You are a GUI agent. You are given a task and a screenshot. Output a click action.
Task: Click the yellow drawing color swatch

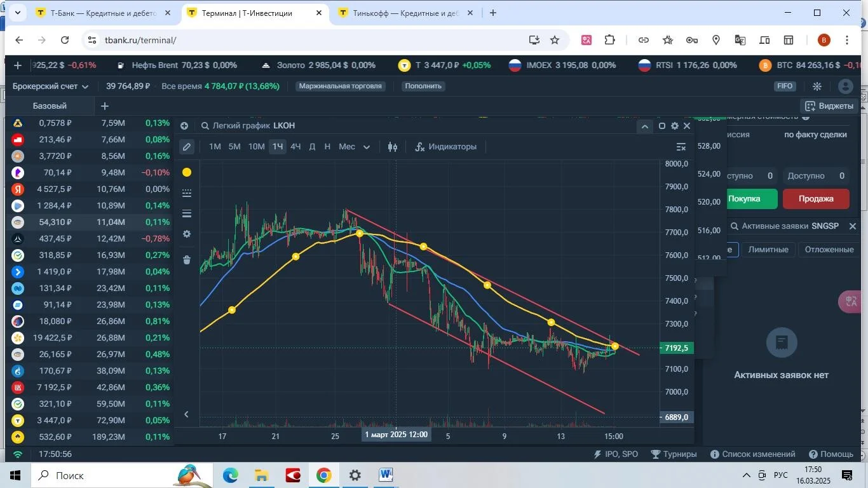[x=187, y=172]
